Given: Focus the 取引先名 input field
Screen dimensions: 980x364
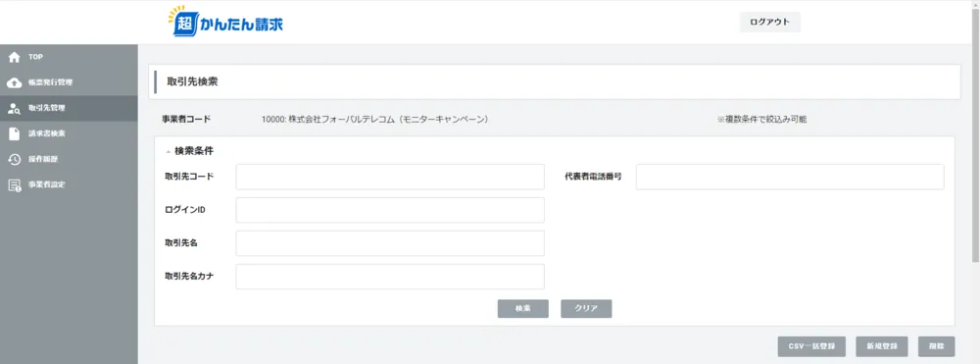Looking at the screenshot, I should tap(390, 243).
